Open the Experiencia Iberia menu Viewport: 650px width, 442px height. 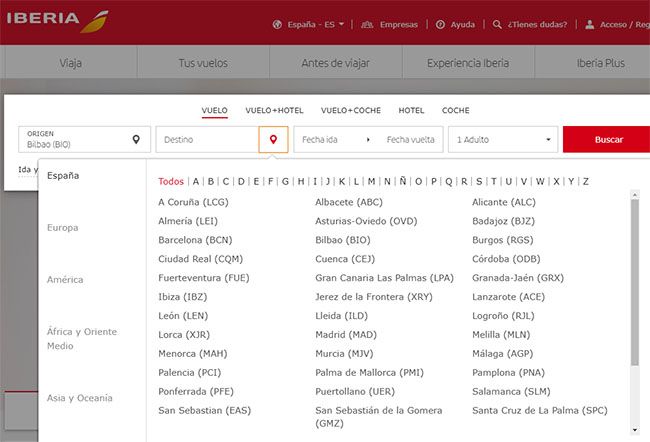click(467, 63)
